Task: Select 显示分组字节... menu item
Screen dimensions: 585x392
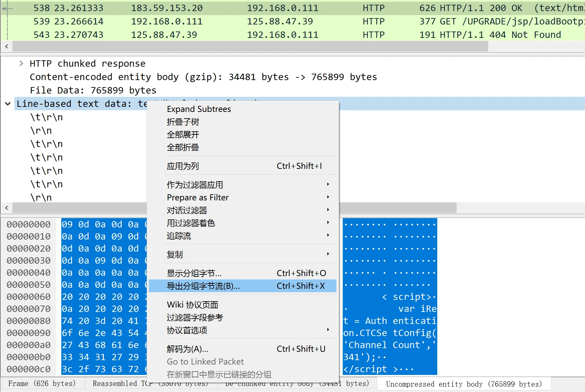Action: click(194, 273)
